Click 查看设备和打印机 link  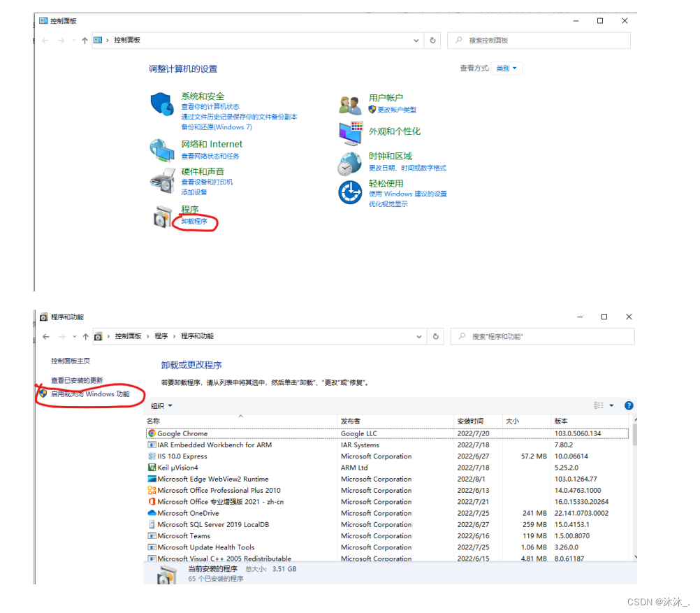pyautogui.click(x=207, y=182)
